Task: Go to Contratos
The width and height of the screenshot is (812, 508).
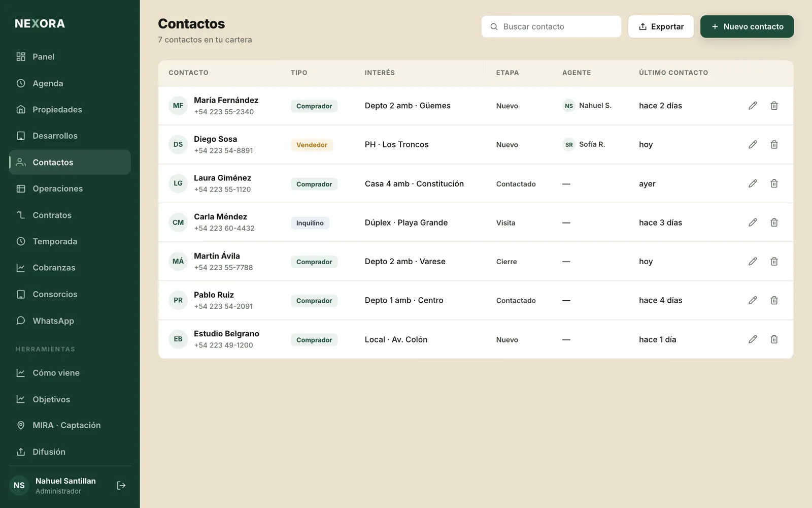Action: tap(70, 215)
